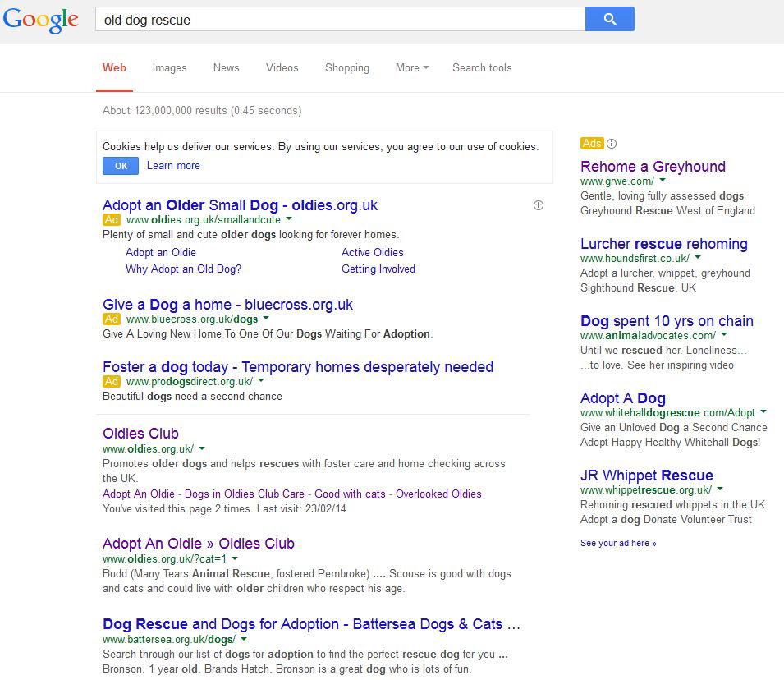This screenshot has height=680, width=784.
Task: Expand arrow next to www.oldies.org.uk/smallandcute
Action: [289, 218]
